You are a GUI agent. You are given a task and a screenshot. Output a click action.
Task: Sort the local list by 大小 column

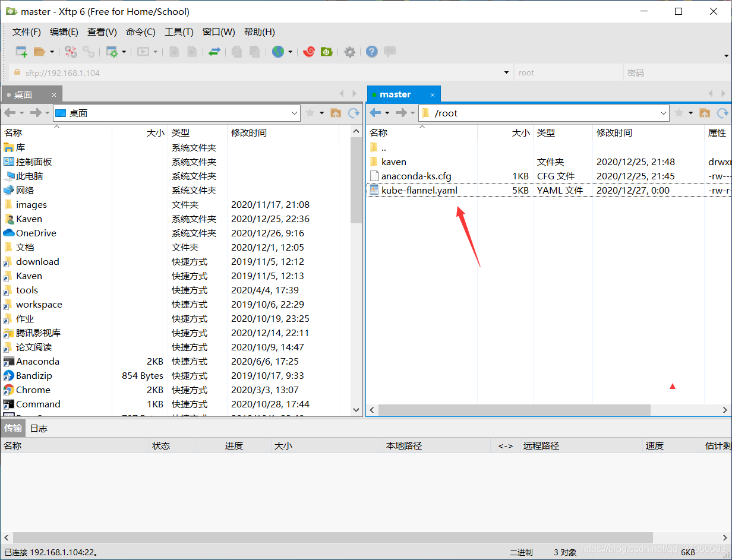(140, 133)
